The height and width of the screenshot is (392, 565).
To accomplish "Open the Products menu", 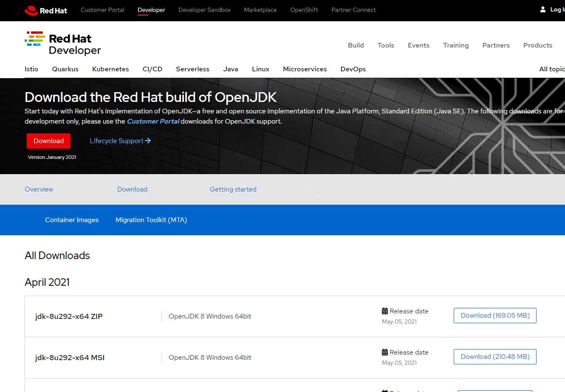I will coord(538,45).
